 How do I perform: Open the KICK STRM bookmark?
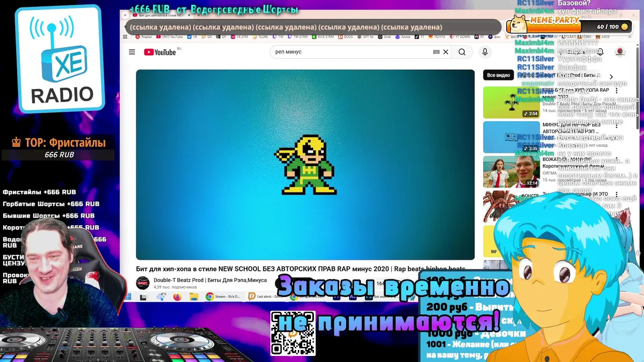(323, 37)
